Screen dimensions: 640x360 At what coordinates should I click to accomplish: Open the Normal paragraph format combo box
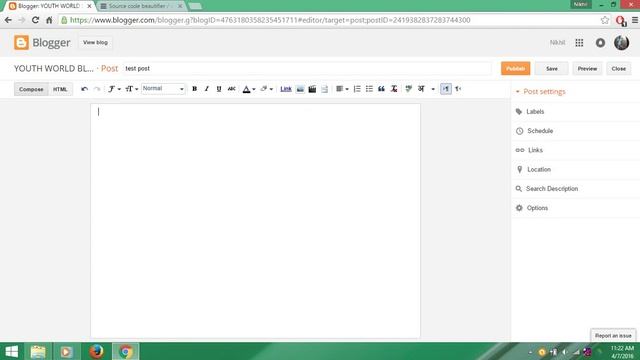click(x=163, y=89)
